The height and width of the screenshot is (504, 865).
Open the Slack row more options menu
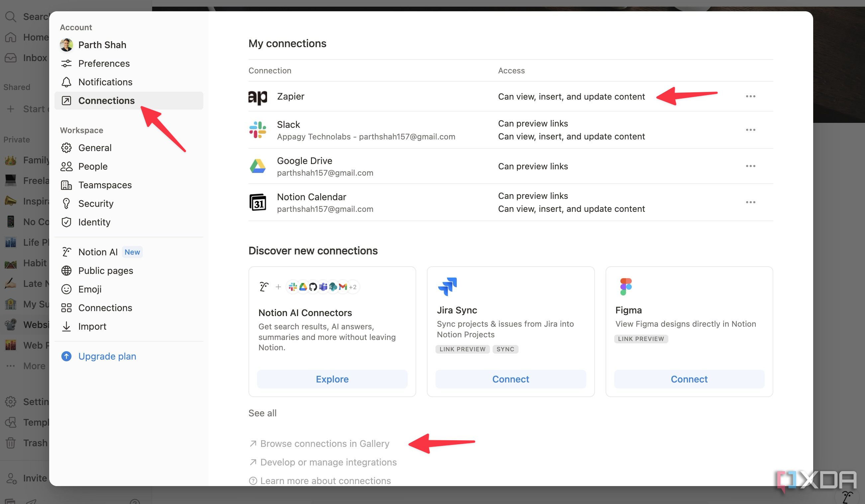750,130
